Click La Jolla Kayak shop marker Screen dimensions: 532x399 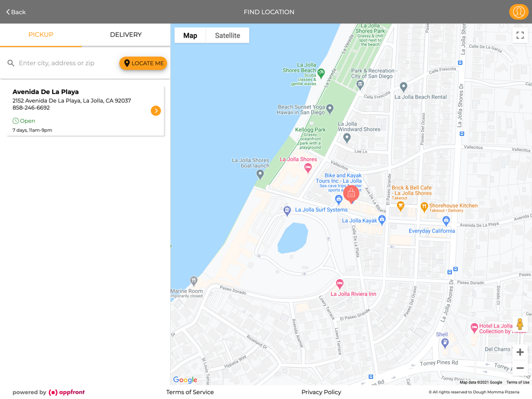(x=382, y=220)
